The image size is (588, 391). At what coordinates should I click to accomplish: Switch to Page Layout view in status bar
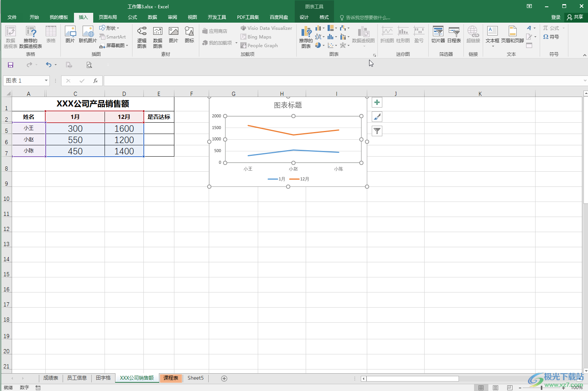point(495,388)
